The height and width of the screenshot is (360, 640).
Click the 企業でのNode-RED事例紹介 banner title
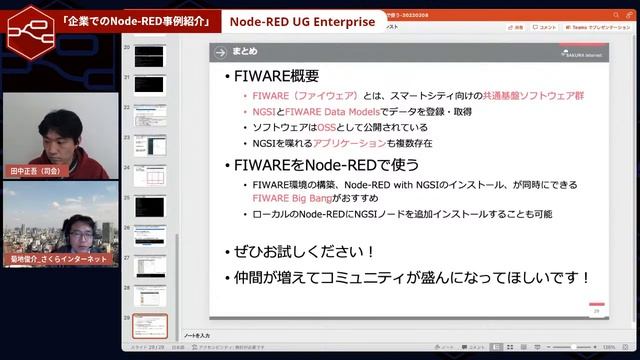[x=136, y=21]
